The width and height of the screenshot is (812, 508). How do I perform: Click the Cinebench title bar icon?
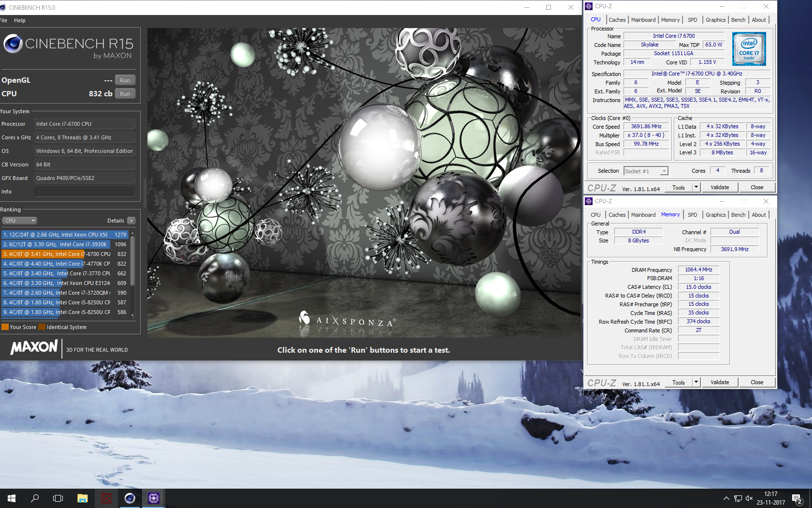[x=3, y=7]
